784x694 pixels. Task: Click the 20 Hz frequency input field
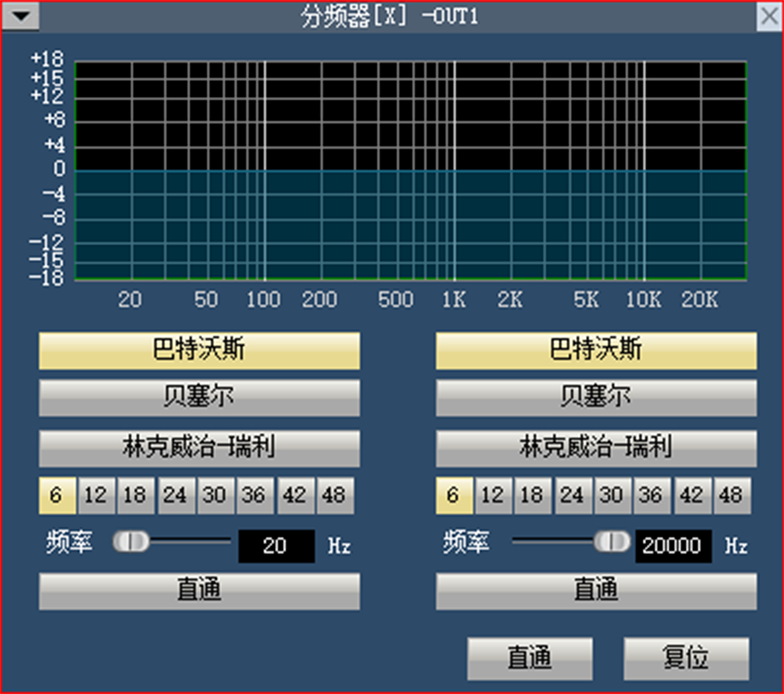pyautogui.click(x=276, y=546)
